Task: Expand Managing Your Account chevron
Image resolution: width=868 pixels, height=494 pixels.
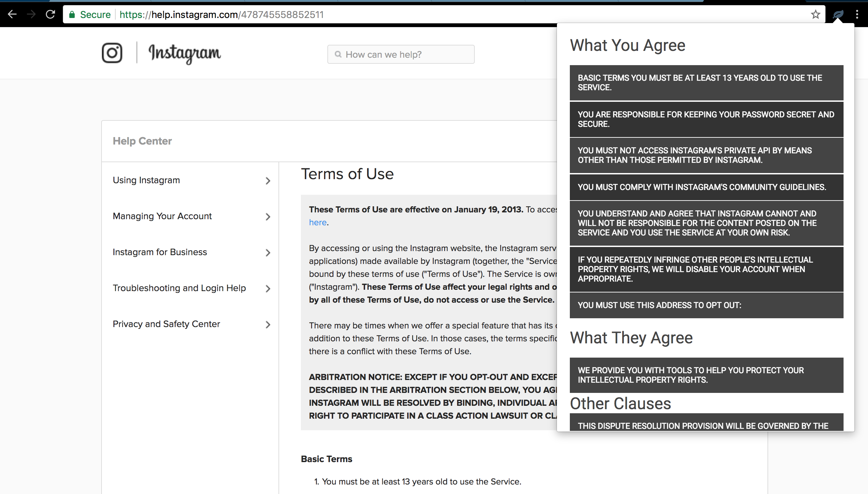Action: tap(268, 216)
